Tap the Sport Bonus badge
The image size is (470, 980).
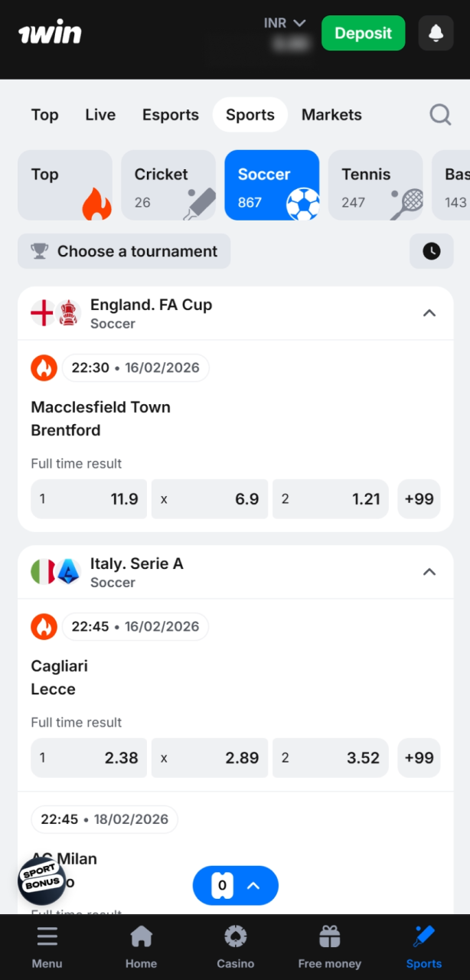41,881
